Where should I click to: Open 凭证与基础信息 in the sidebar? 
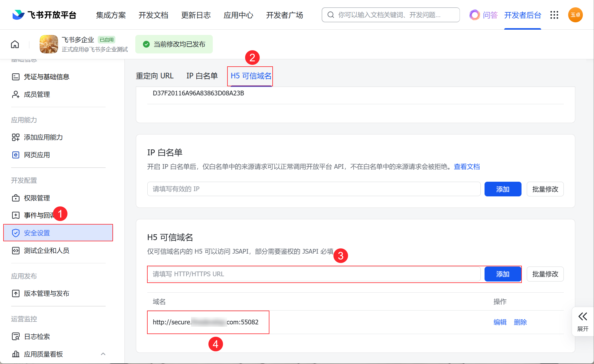(46, 77)
